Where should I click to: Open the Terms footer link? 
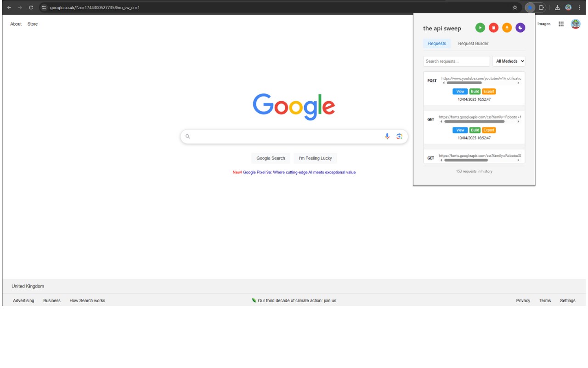coord(545,301)
